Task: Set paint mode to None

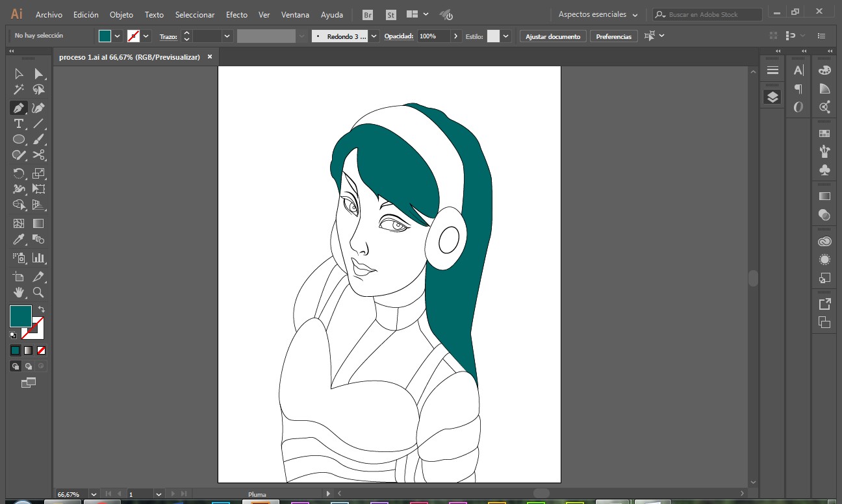Action: click(41, 350)
